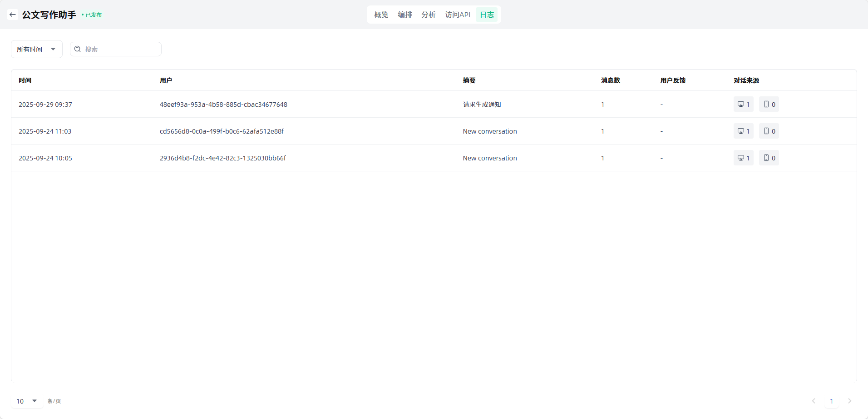Click mobile source icon in first row
The width and height of the screenshot is (868, 419).
tap(766, 105)
